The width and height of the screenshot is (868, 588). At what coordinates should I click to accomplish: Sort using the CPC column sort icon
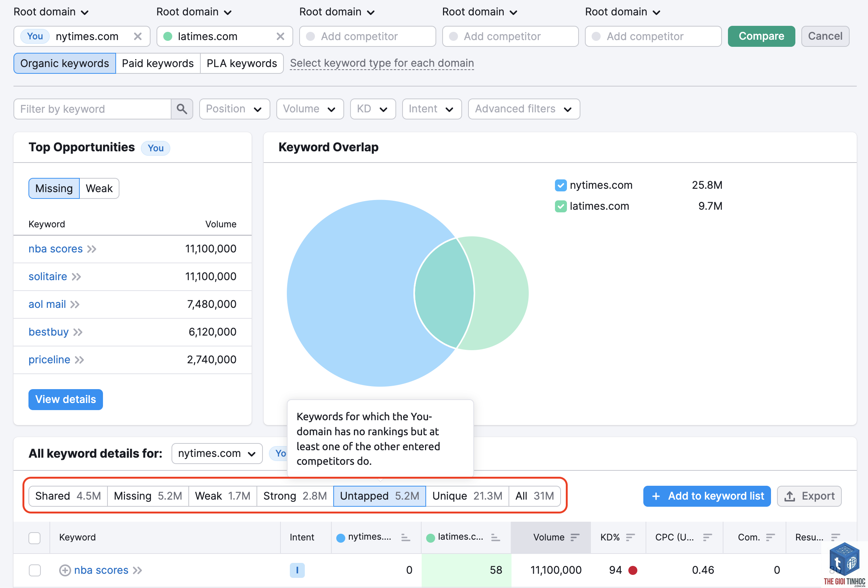click(707, 537)
